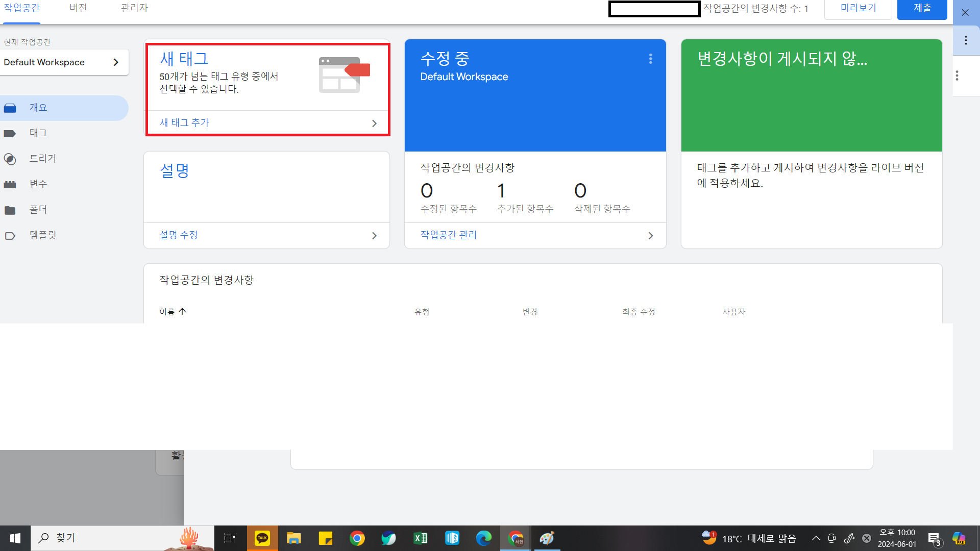Open the 트리거 (Triggers) sidebar item
Image resolution: width=980 pixels, height=551 pixels.
(x=42, y=159)
